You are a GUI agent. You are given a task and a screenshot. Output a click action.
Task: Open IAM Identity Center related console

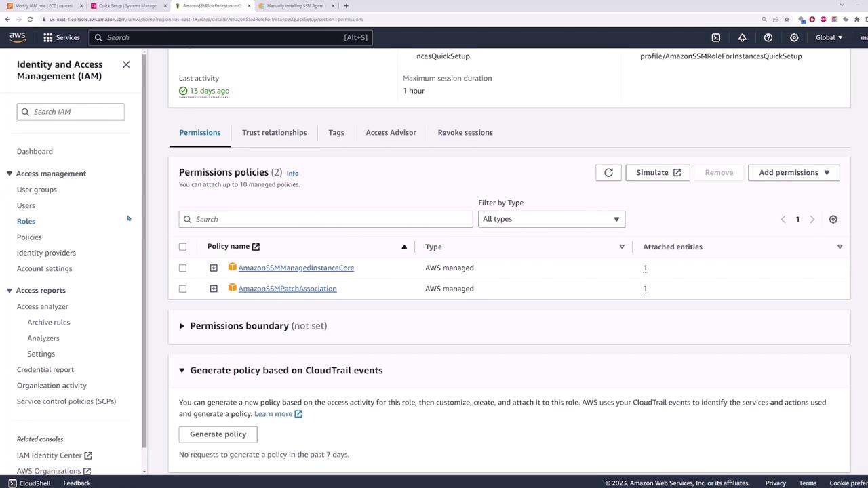coord(54,455)
